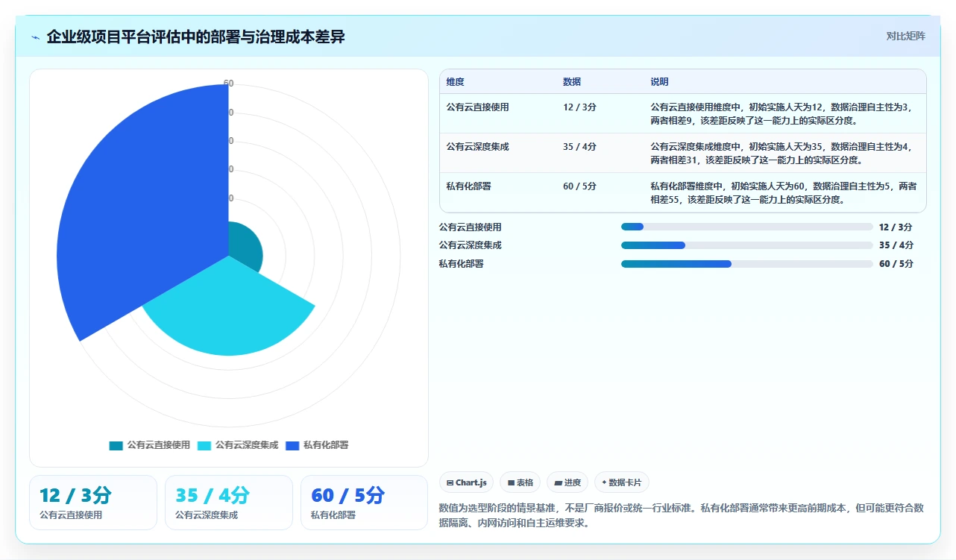Image resolution: width=956 pixels, height=560 pixels.
Task: Click the 公有云直接使用 progress bar
Action: (x=746, y=227)
